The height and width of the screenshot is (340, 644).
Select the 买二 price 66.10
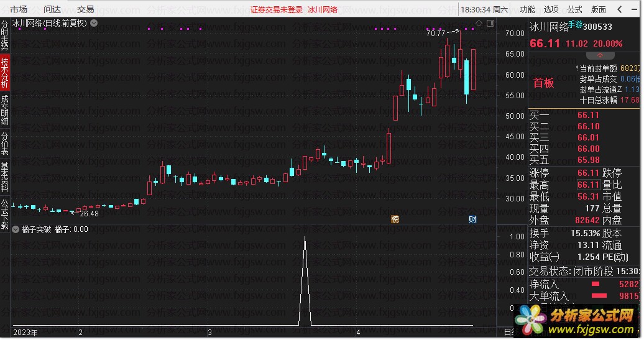pos(588,126)
